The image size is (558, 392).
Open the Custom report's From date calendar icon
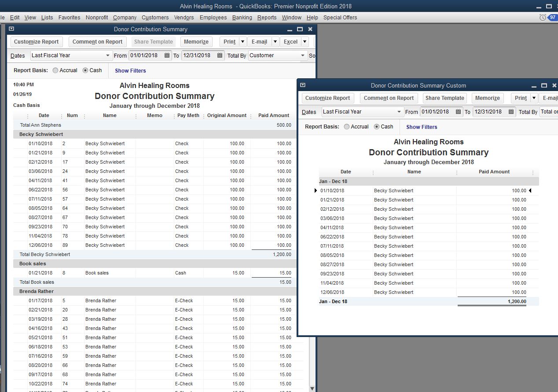458,112
